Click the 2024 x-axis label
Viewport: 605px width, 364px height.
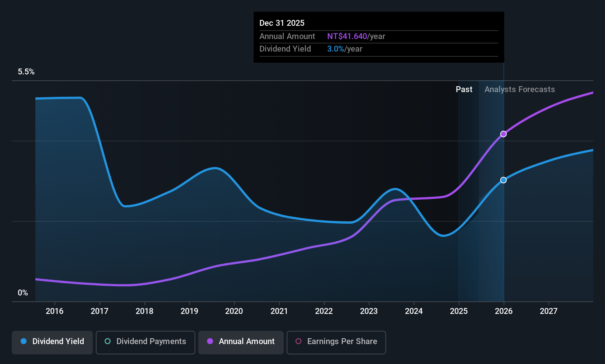pyautogui.click(x=414, y=311)
